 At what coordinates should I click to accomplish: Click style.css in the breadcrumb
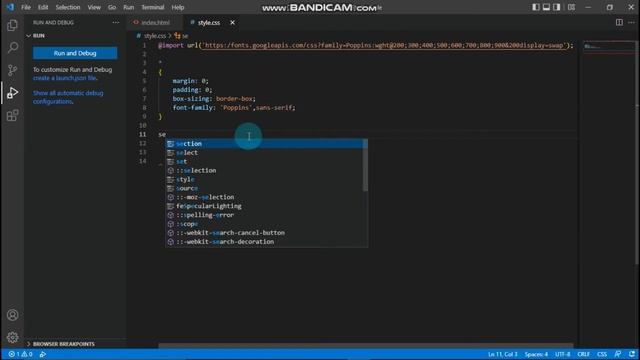(155, 36)
